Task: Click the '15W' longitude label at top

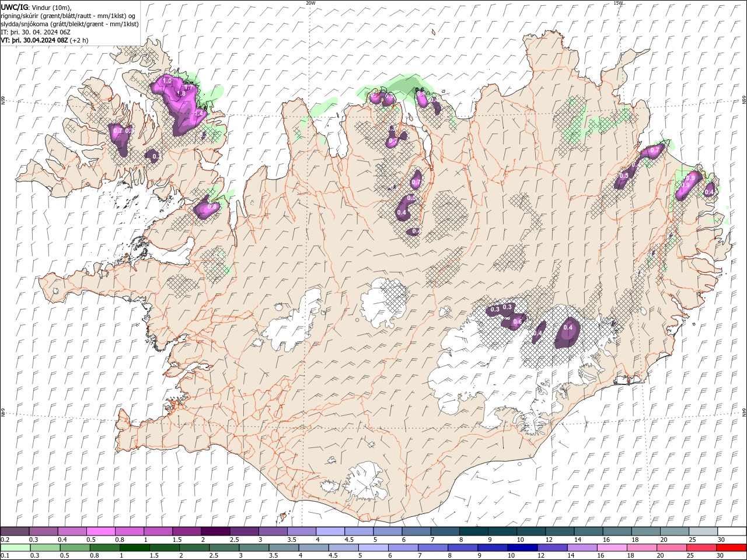Action: [618, 3]
